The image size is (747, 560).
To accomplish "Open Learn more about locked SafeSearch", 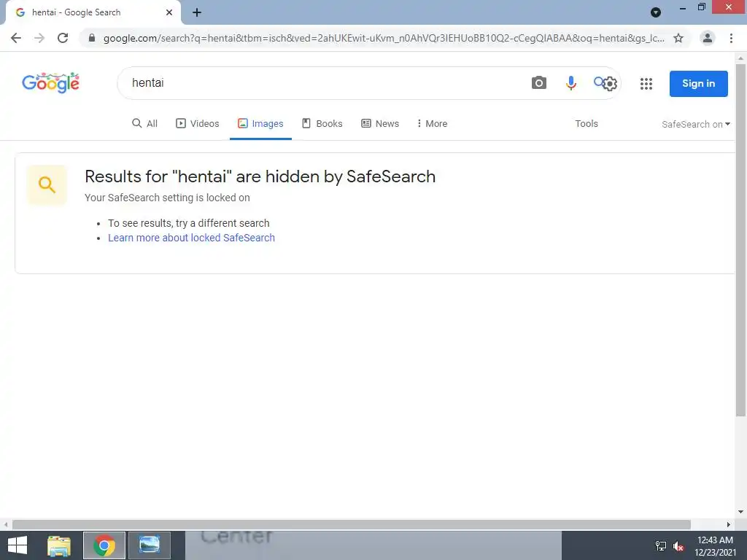I will (x=192, y=238).
